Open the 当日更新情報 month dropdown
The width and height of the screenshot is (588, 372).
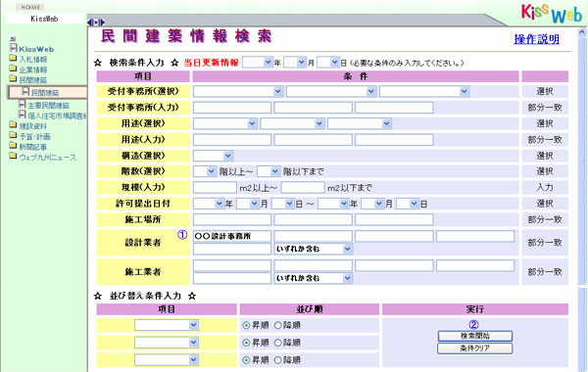click(x=295, y=63)
